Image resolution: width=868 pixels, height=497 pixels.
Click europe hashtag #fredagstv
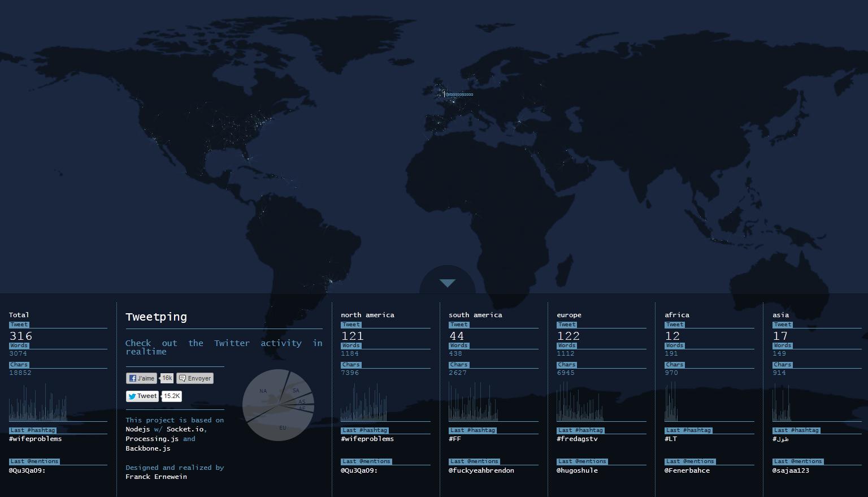577,439
